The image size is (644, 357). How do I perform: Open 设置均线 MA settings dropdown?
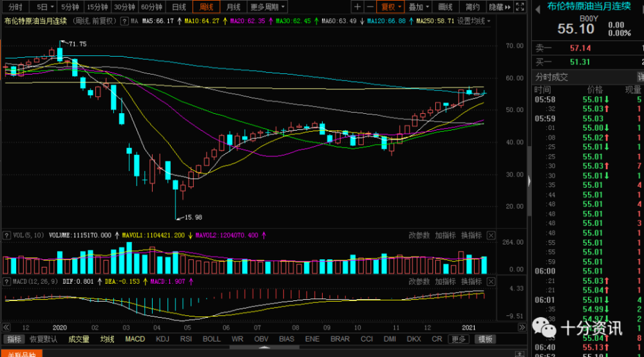tap(473, 21)
